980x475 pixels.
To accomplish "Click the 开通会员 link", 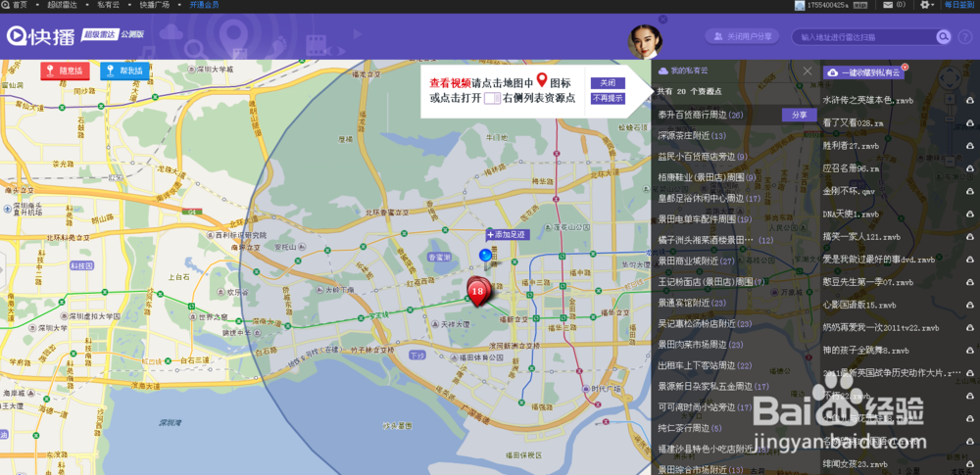I will (x=205, y=4).
